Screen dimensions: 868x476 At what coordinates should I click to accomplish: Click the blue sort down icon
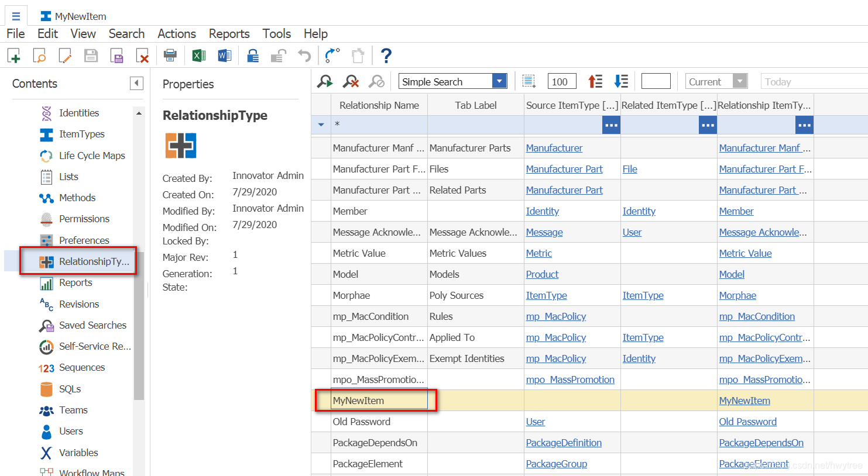coord(621,81)
